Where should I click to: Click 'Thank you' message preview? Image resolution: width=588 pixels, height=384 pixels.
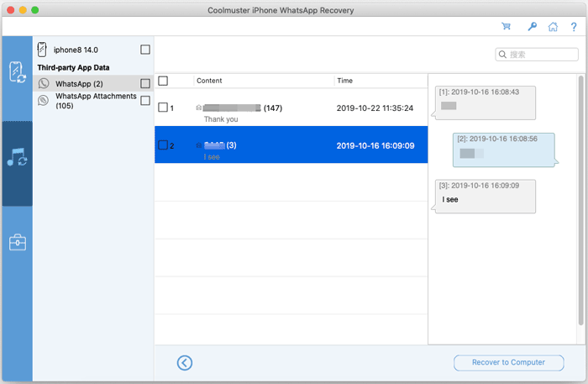click(x=221, y=119)
